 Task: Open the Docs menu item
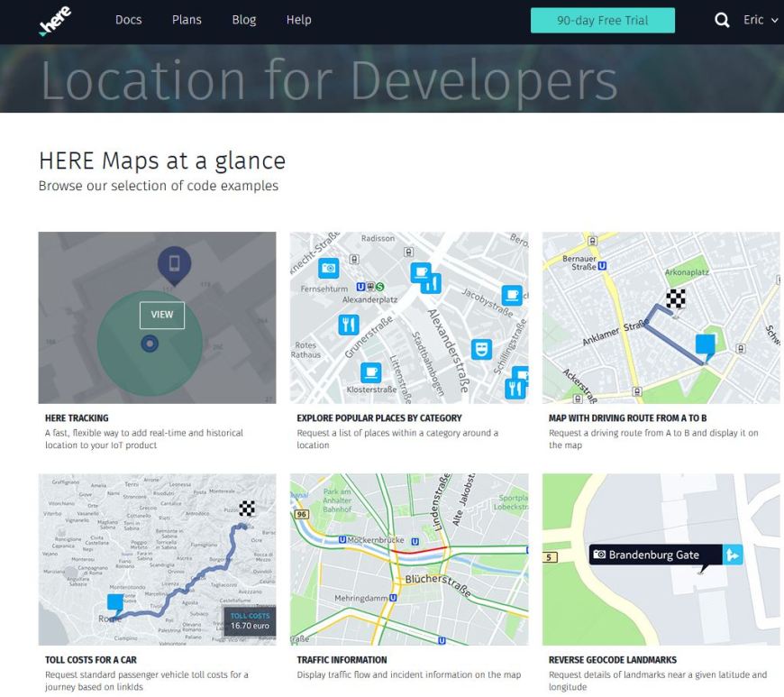[129, 21]
